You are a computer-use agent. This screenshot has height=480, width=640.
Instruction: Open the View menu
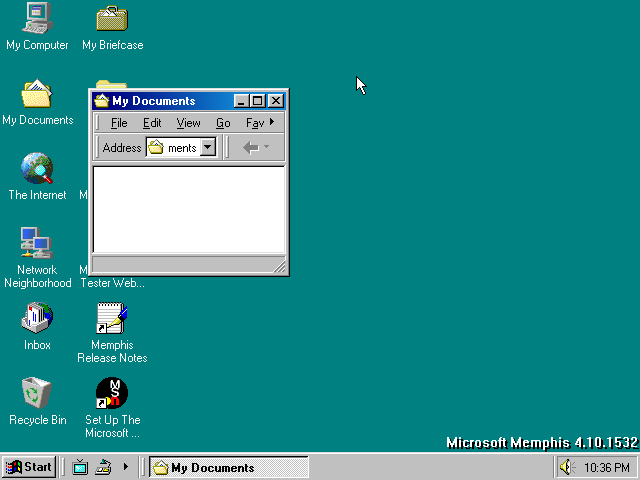[x=189, y=123]
